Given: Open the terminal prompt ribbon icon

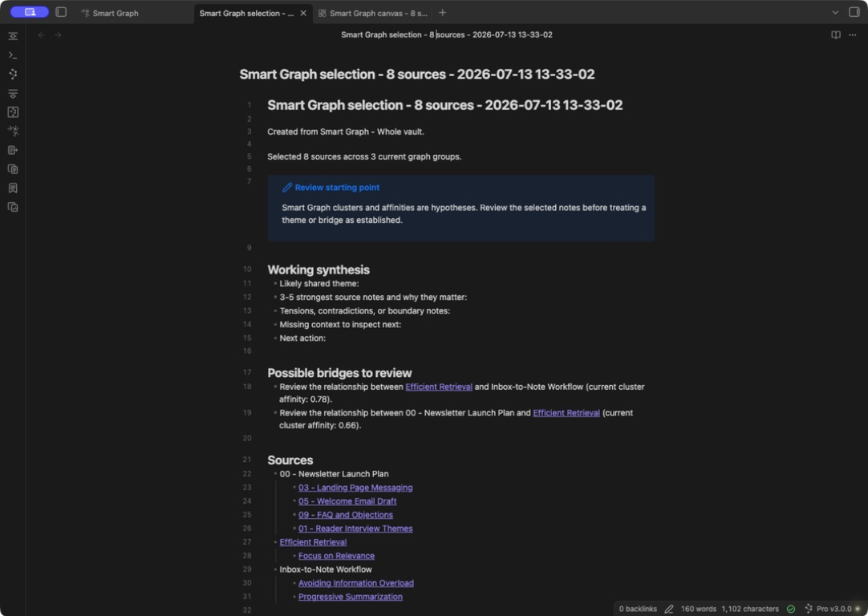Looking at the screenshot, I should 13,55.
